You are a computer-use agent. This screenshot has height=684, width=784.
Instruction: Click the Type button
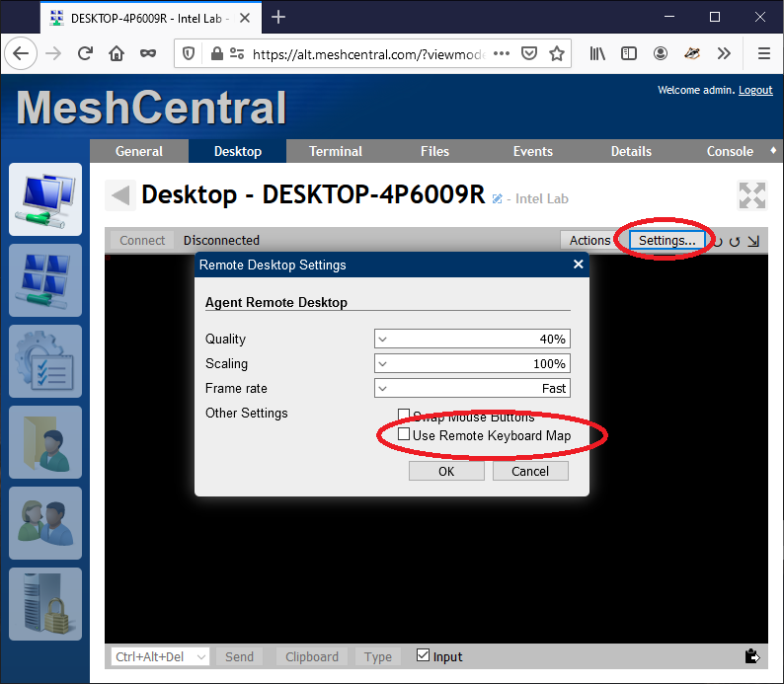[x=378, y=656]
